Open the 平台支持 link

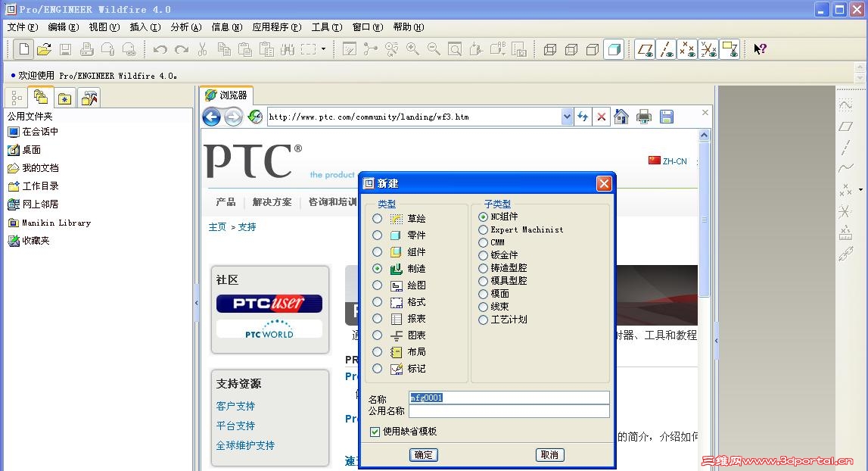(236, 426)
